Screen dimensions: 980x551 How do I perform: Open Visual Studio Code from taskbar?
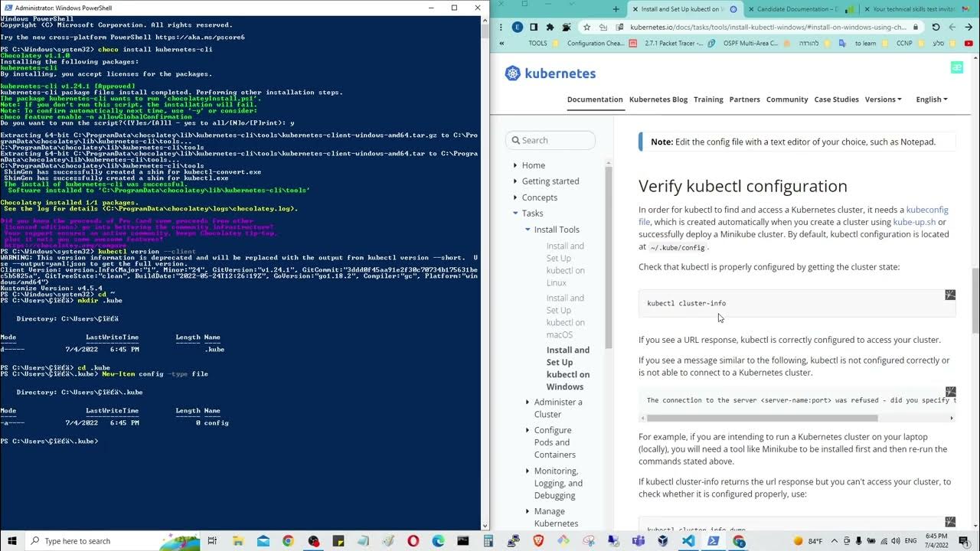pos(688,541)
